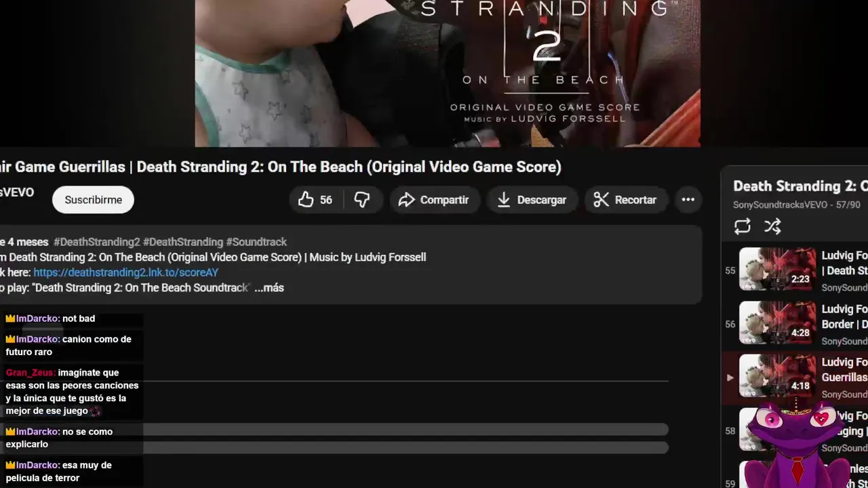Click the Compartir share button
Image resolution: width=868 pixels, height=488 pixels.
click(434, 200)
